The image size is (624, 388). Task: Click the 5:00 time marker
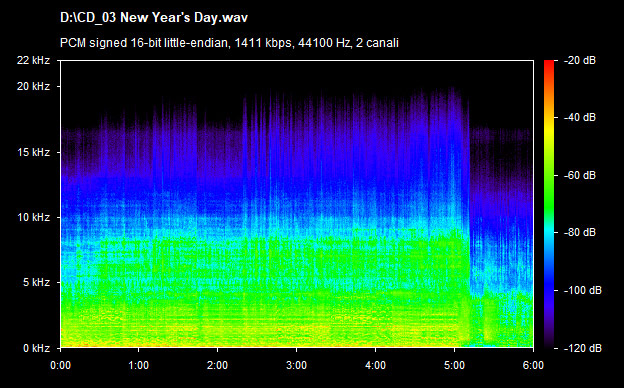[x=454, y=365]
